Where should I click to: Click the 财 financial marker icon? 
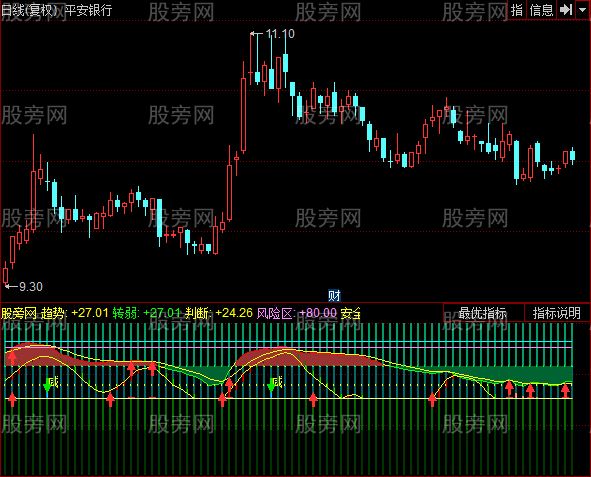(334, 296)
